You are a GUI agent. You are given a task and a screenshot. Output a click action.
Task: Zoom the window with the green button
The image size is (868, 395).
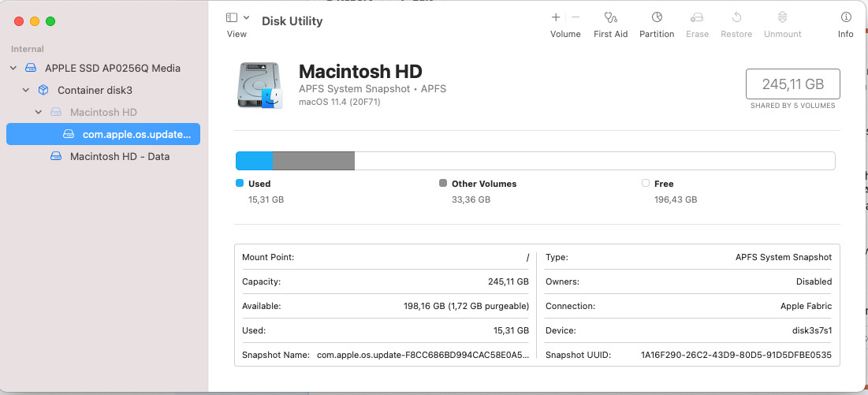[x=50, y=21]
